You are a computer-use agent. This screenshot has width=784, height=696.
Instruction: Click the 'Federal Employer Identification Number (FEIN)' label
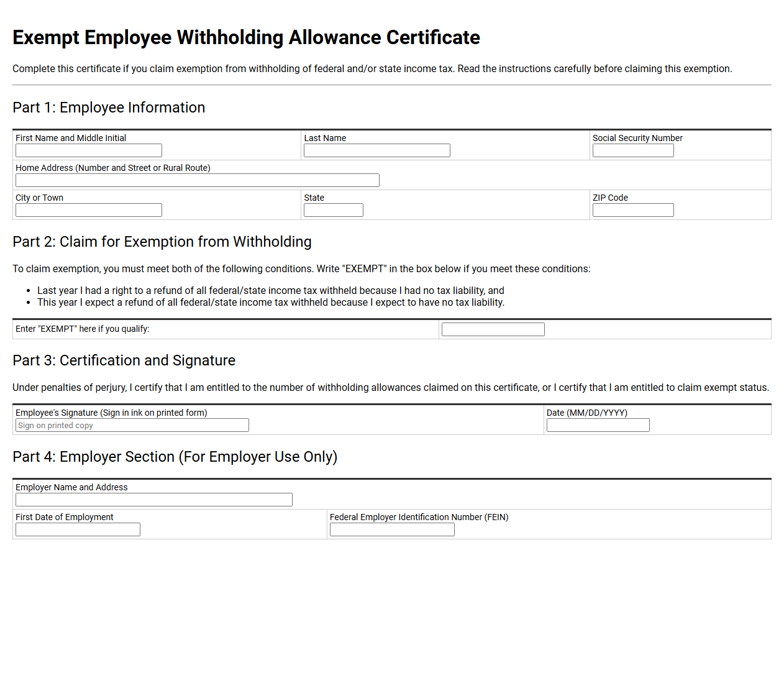pyautogui.click(x=419, y=517)
